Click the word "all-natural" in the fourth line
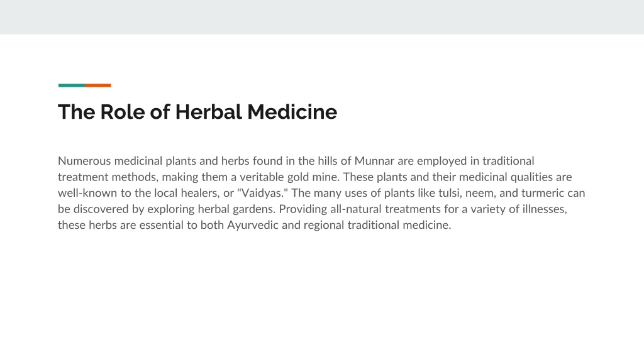 click(x=356, y=209)
